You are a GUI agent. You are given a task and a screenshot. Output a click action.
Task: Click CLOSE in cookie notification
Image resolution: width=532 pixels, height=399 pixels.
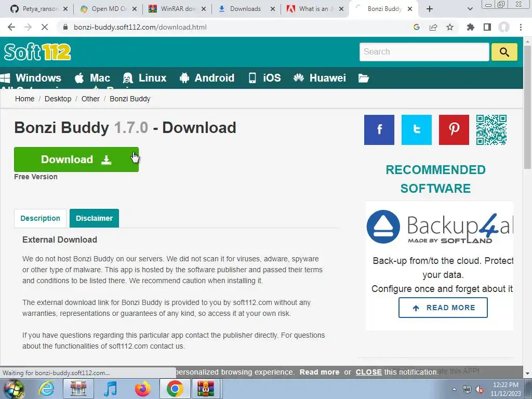(369, 372)
